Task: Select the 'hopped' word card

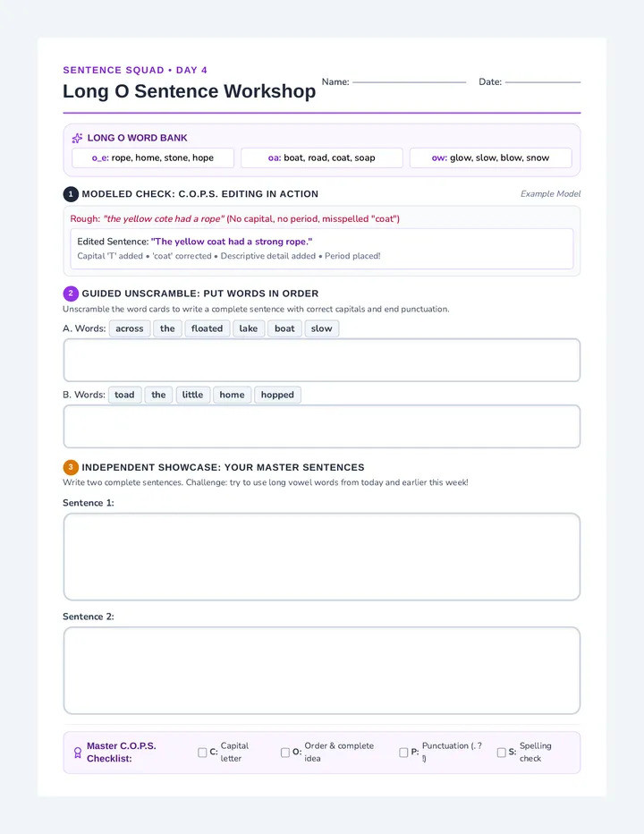Action: 277,396
